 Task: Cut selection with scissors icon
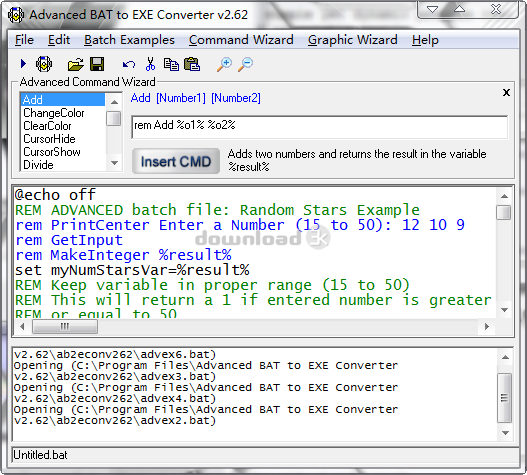(150, 64)
